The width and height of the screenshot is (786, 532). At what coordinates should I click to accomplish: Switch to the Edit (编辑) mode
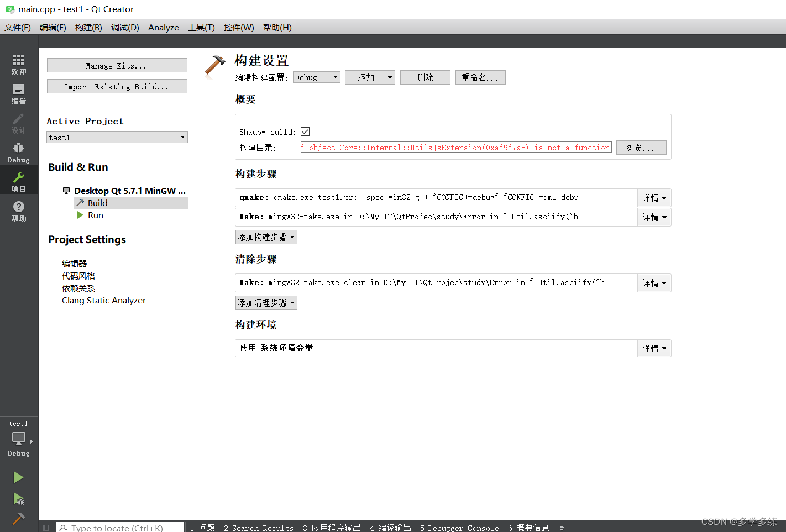(x=19, y=94)
